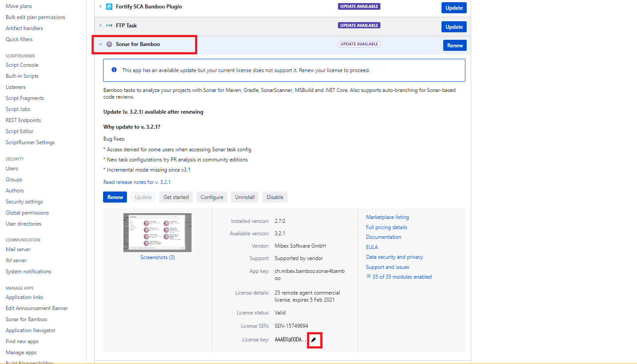Open Script Fragments
637x364 pixels.
25,98
